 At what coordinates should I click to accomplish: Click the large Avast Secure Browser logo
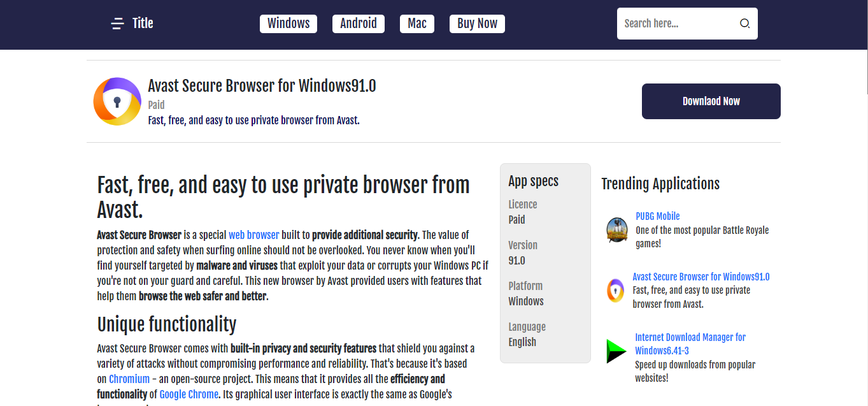(117, 101)
